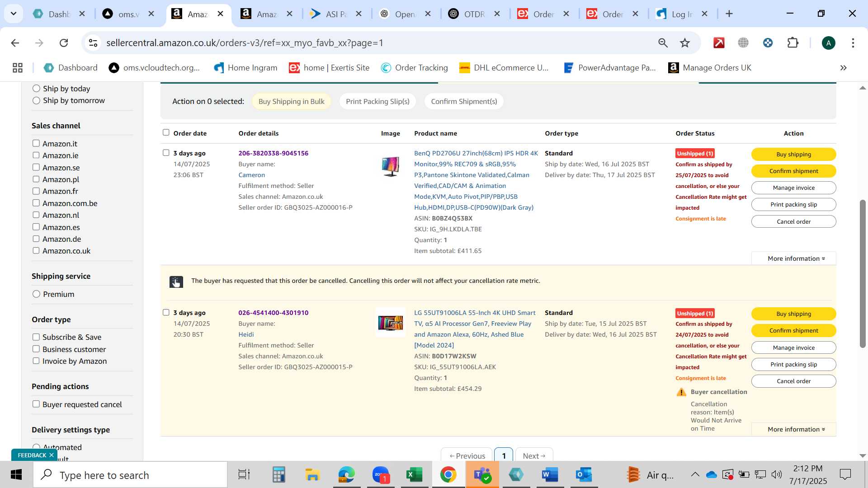Open Zoom from the taskbar
The image size is (868, 488).
(x=381, y=475)
